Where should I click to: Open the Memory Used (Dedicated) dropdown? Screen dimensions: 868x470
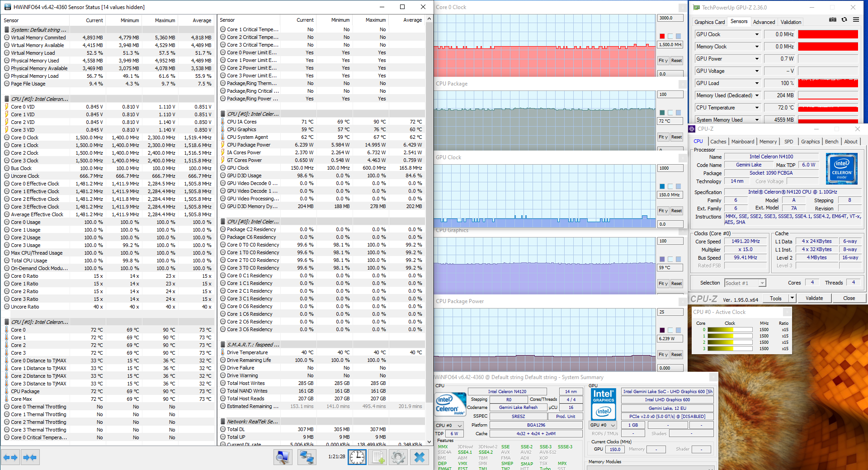[757, 95]
